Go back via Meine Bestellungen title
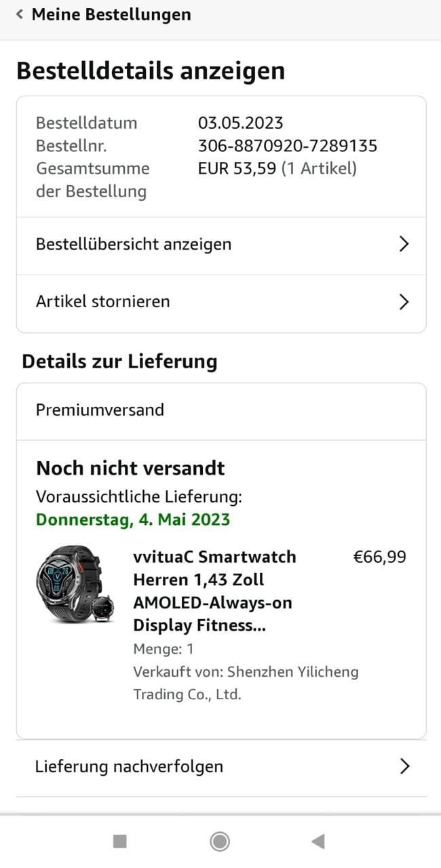The image size is (441, 868). pyautogui.click(x=111, y=14)
